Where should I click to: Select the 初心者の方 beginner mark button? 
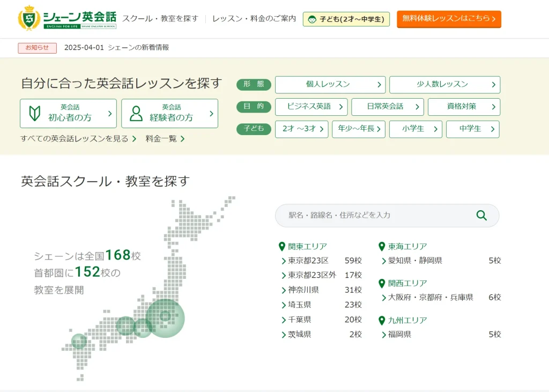(68, 113)
